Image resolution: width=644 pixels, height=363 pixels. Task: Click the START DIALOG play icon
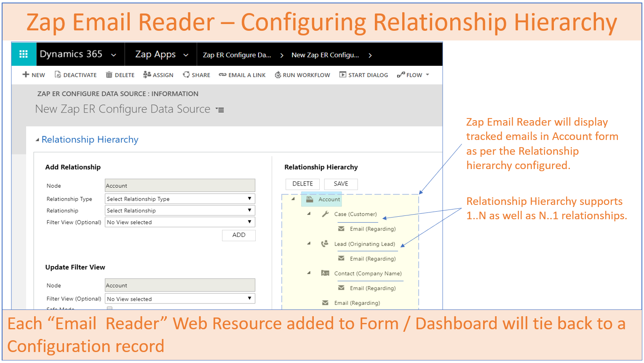(343, 75)
